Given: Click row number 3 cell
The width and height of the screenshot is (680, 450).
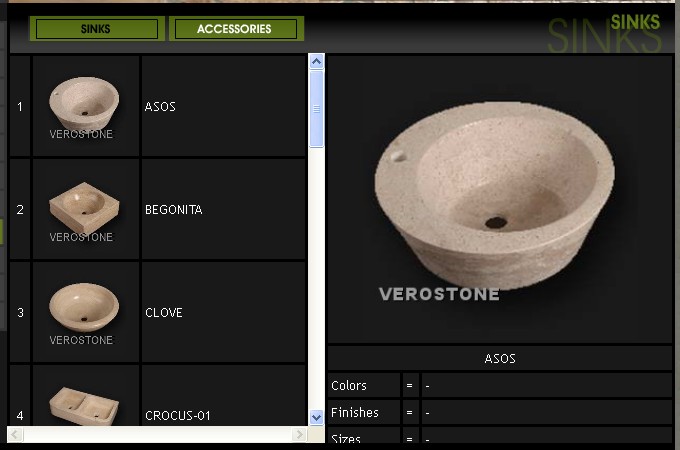Looking at the screenshot, I should [20, 312].
